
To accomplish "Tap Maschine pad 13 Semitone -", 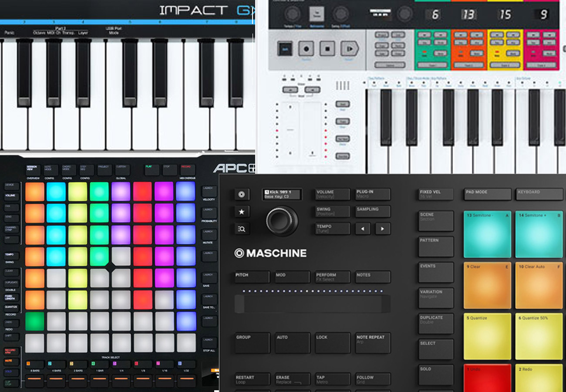I will (x=487, y=234).
